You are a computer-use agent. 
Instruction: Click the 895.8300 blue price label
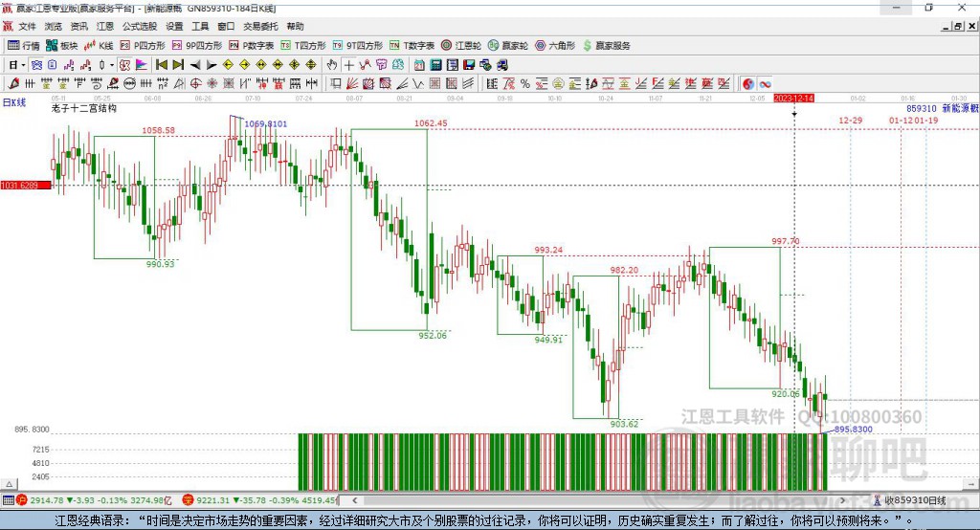(x=853, y=430)
